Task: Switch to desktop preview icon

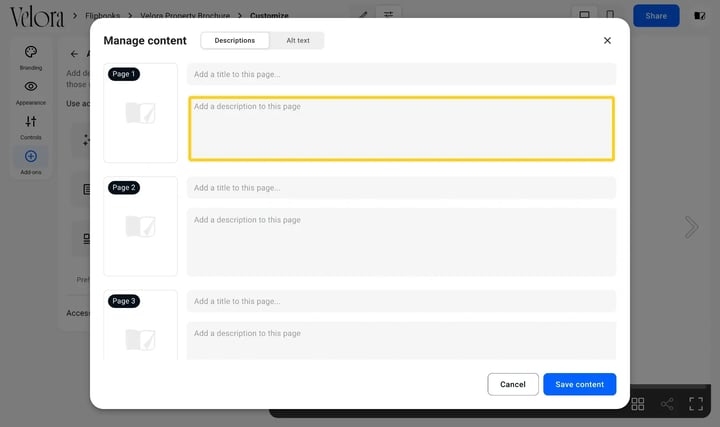Action: point(584,15)
